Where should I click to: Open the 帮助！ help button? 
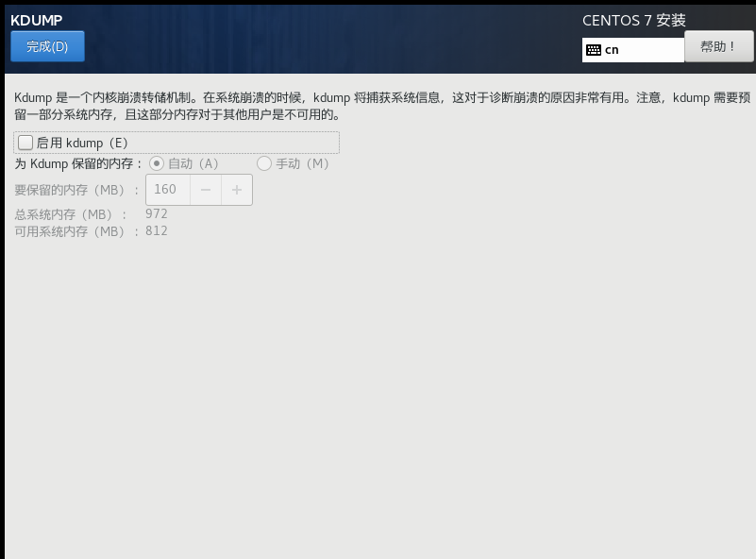tap(718, 46)
